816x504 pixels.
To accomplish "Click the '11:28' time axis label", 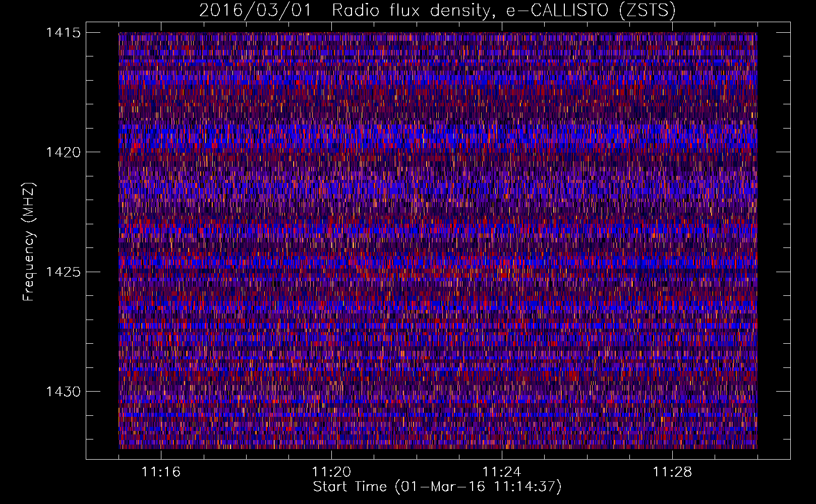I will point(672,472).
